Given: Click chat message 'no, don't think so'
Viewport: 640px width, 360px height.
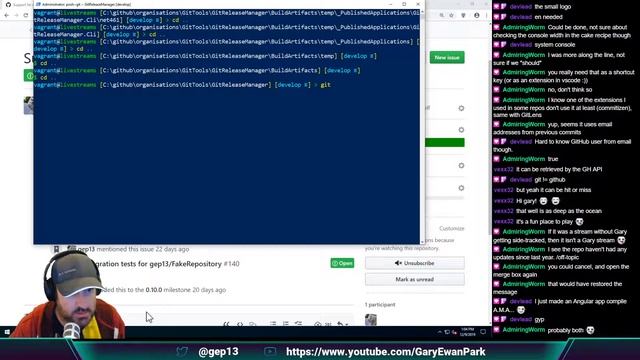Looking at the screenshot, I should (570, 90).
